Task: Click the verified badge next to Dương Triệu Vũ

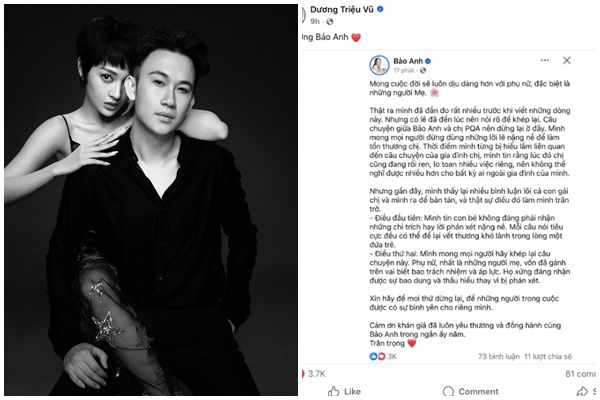Action: click(x=380, y=9)
